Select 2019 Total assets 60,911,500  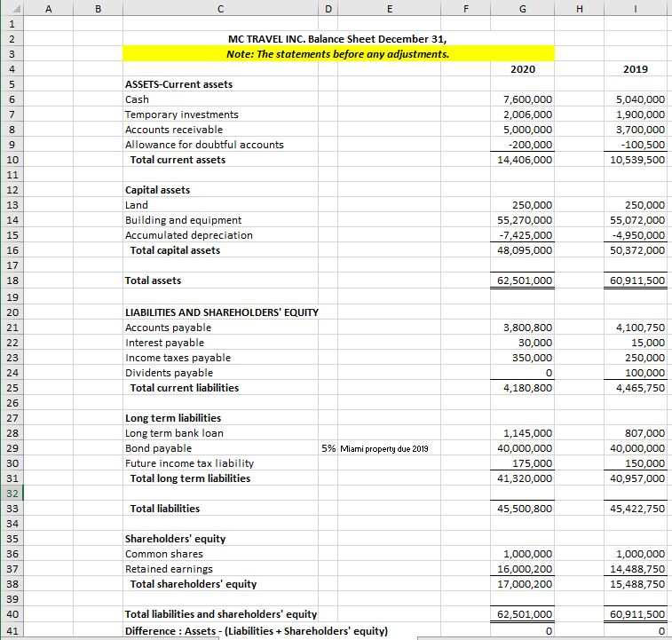click(635, 280)
